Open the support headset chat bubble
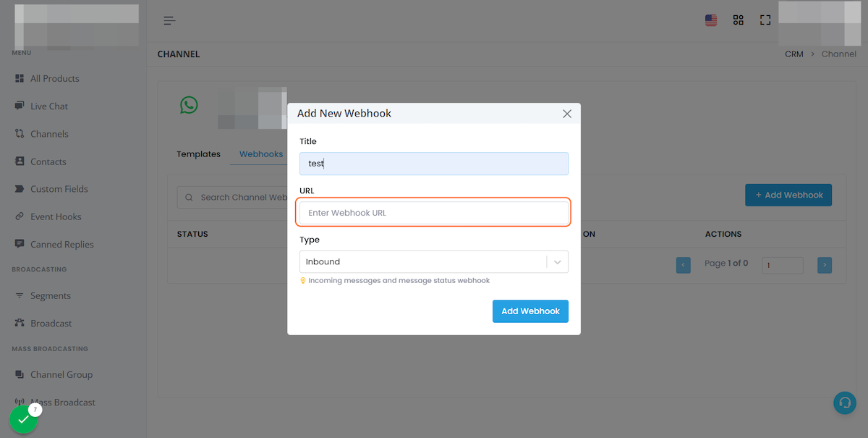Image resolution: width=868 pixels, height=438 pixels. [844, 403]
